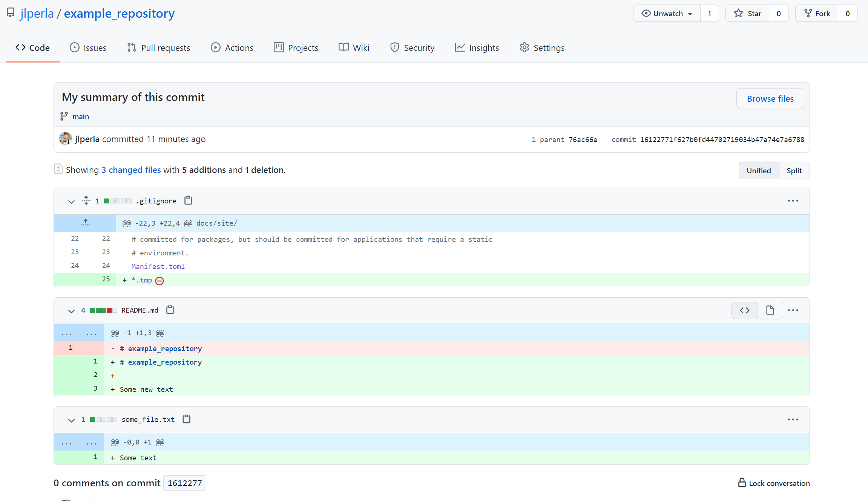The image size is (868, 501).
Task: Open options menu for some_file.txt diff
Action: point(793,419)
